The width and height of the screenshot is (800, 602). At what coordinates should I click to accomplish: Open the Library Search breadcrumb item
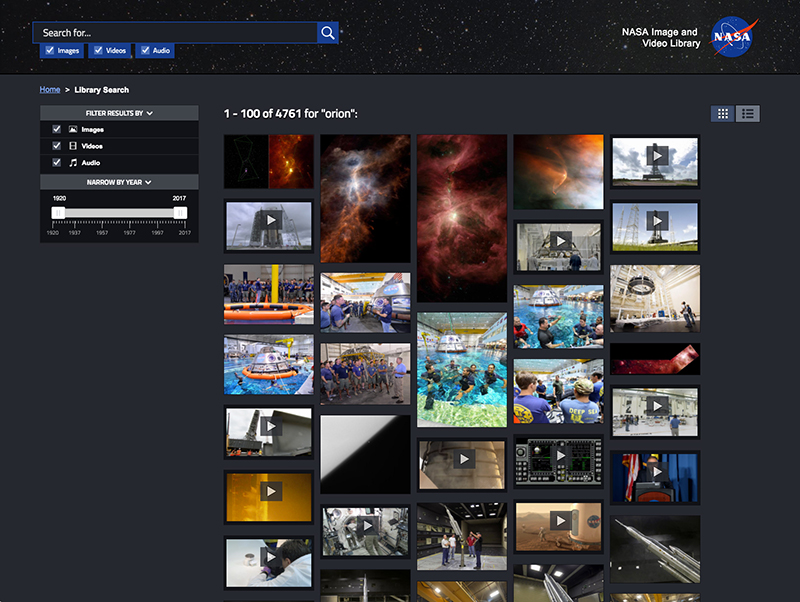click(100, 89)
